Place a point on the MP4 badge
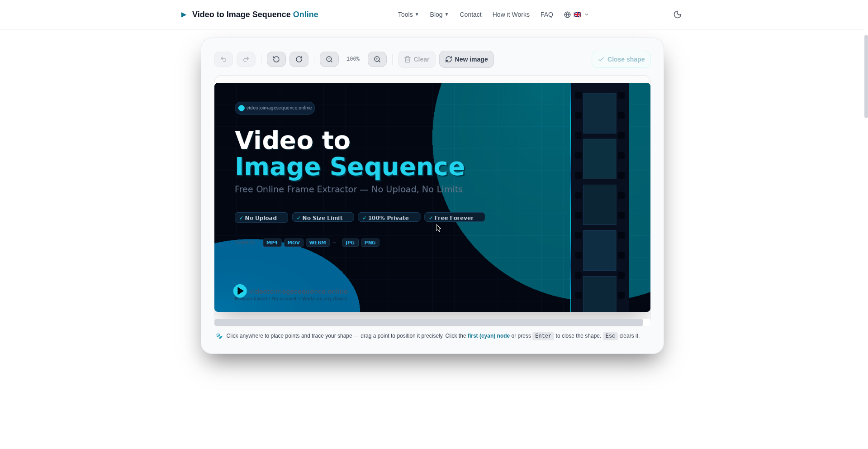868x449 pixels. click(272, 243)
